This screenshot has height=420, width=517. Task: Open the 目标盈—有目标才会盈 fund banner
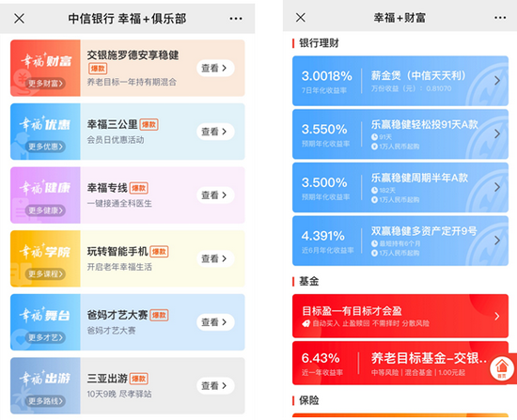pos(400,316)
